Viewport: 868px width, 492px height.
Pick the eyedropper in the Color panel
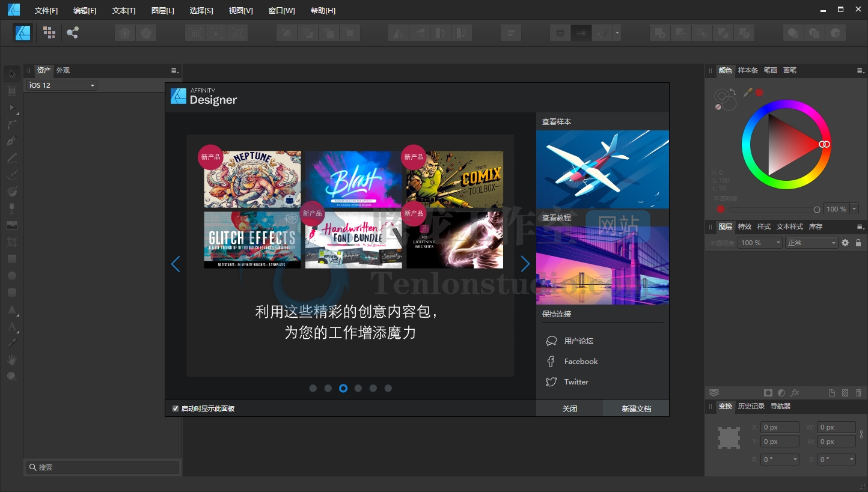tap(748, 92)
